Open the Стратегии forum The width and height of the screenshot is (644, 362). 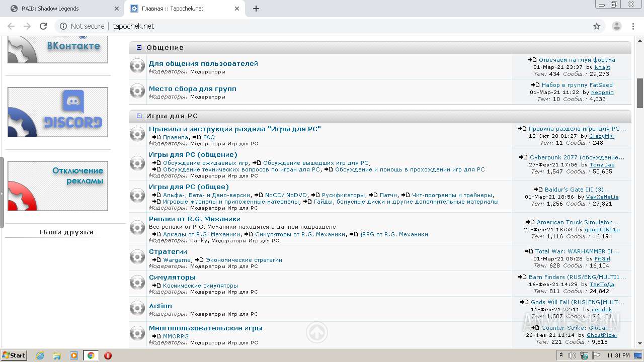coord(168,252)
